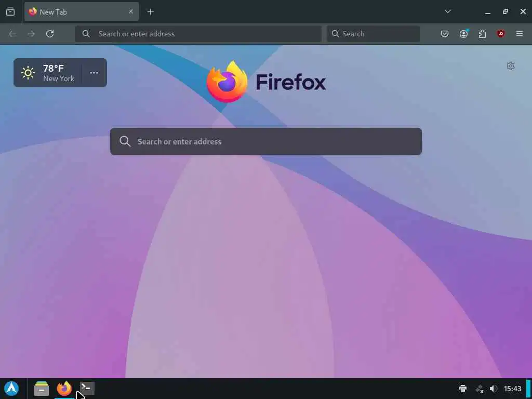Focus the toolbar address bar
Viewport: 532px width, 399px height.
point(198,34)
